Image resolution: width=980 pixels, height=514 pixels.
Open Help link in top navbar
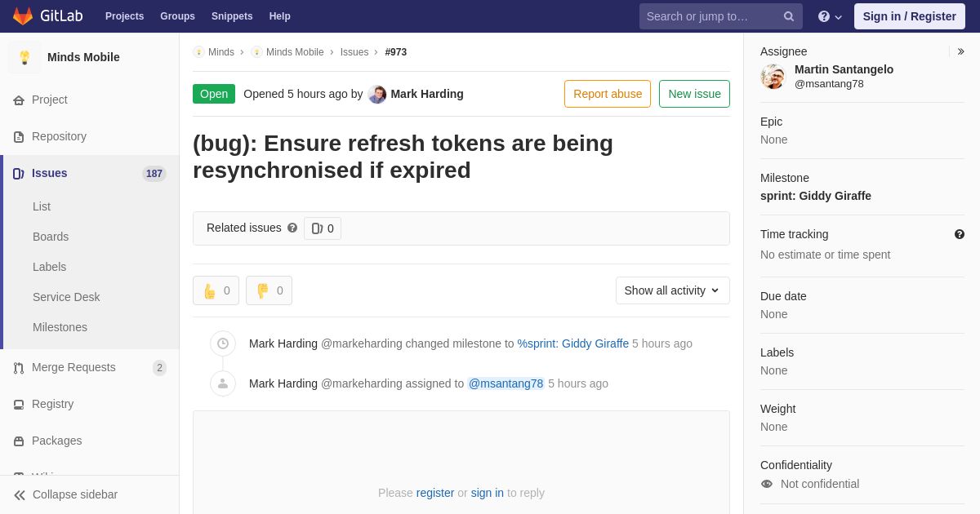click(280, 16)
